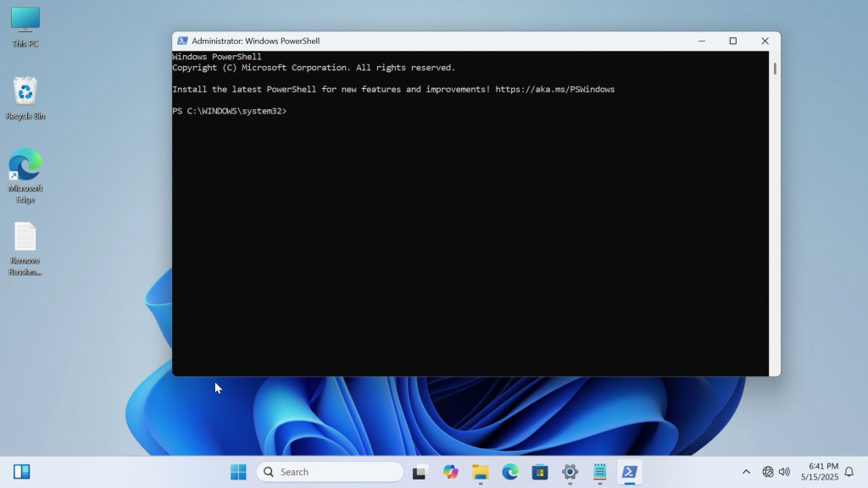Open the volume speaker icon
The width and height of the screenshot is (868, 488).
[784, 472]
